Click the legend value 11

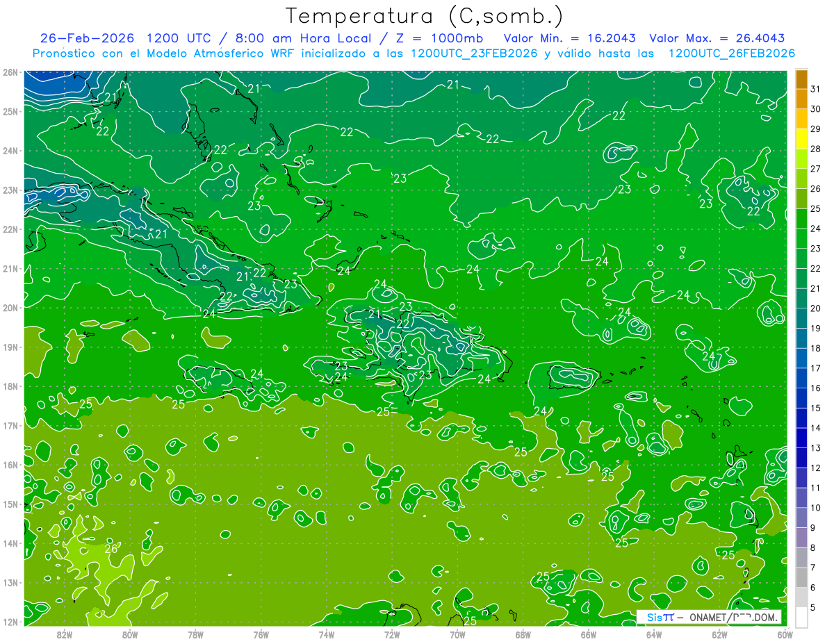pyautogui.click(x=815, y=488)
